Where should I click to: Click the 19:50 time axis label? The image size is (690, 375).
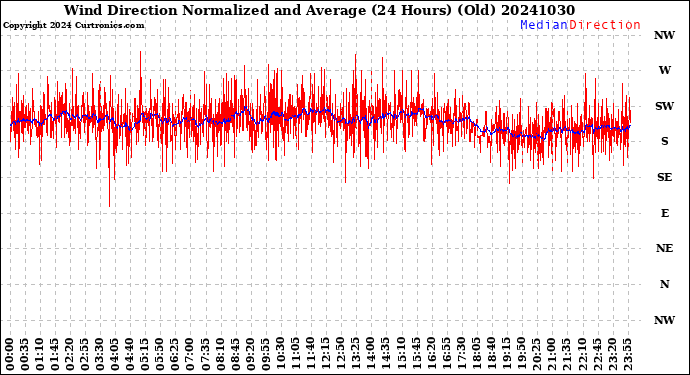pos(521,355)
